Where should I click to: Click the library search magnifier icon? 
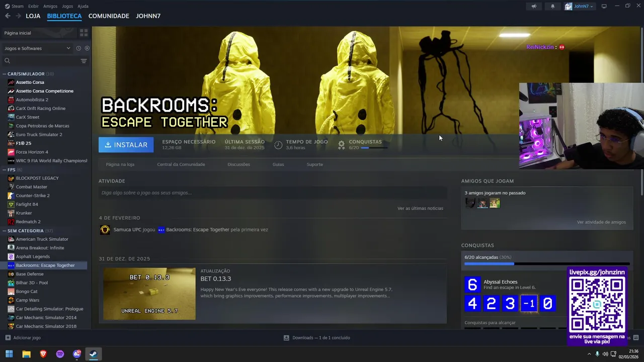click(x=7, y=61)
